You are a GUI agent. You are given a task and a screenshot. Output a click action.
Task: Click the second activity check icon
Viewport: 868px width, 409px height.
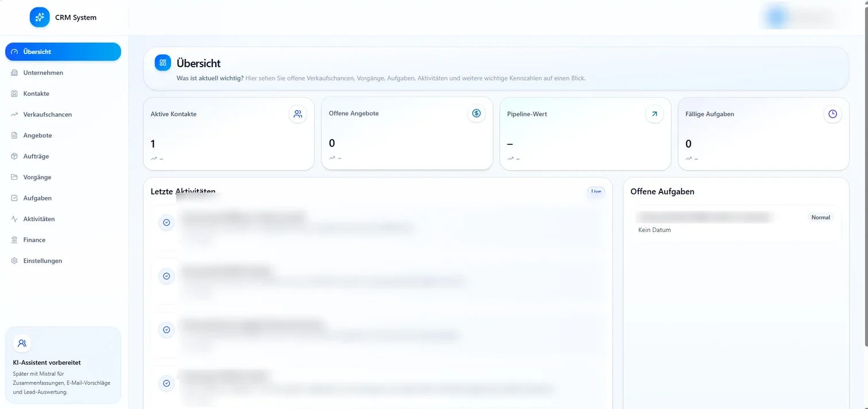[166, 276]
